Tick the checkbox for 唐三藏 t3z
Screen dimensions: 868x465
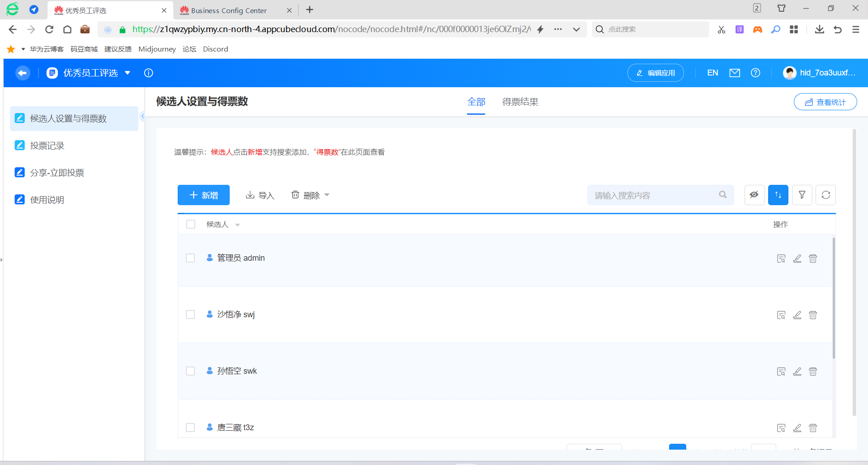point(190,427)
